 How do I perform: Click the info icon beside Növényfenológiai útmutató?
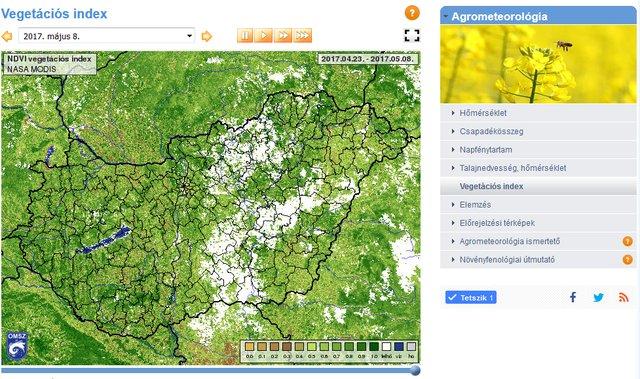click(628, 259)
